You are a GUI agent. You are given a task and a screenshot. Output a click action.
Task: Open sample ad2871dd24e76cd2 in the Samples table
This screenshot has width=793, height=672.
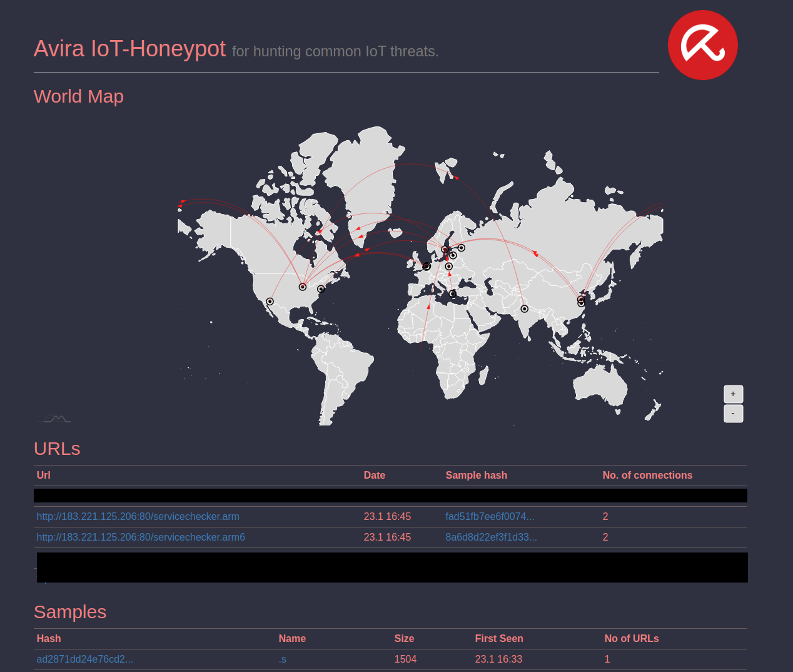tap(84, 659)
